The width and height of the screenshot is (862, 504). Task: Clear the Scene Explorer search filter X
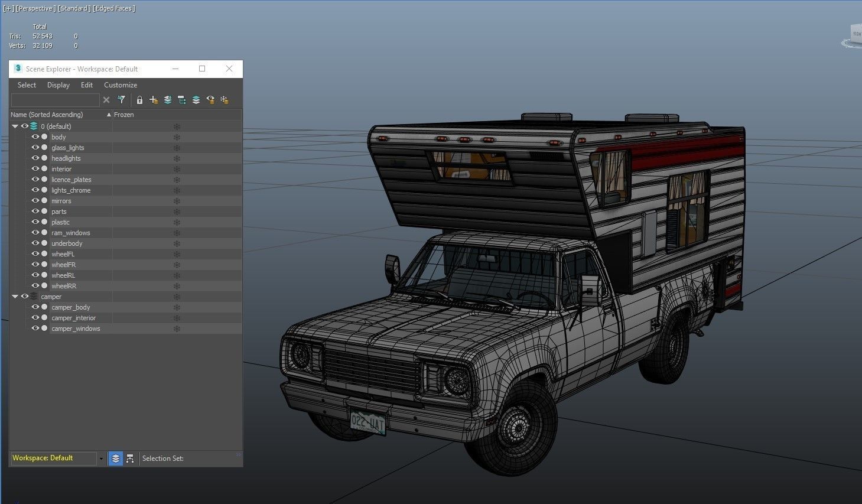point(106,100)
